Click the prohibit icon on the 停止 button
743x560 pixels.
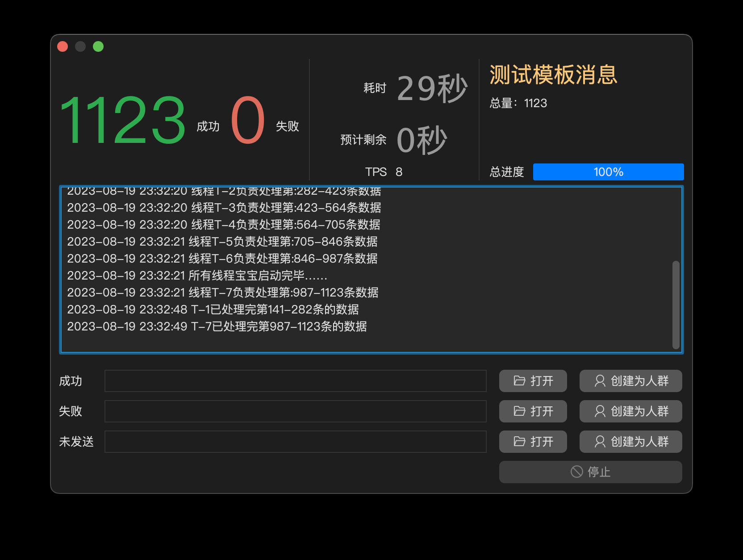[x=576, y=472]
